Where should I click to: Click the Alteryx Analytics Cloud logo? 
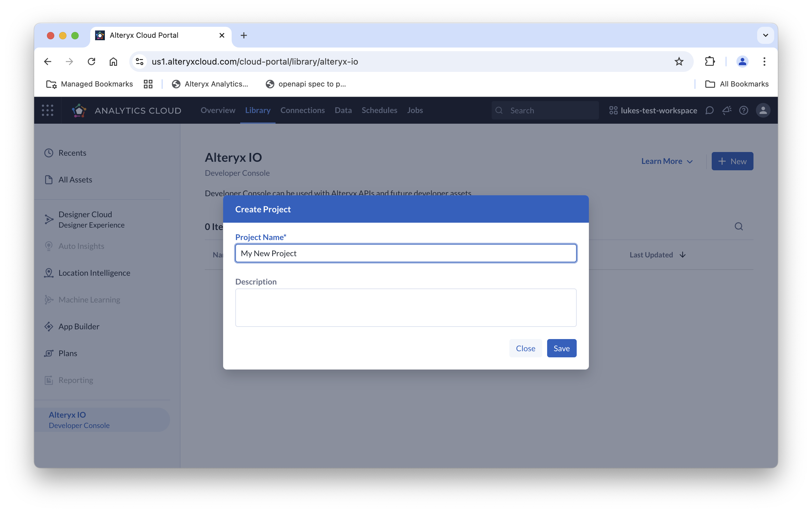[79, 111]
